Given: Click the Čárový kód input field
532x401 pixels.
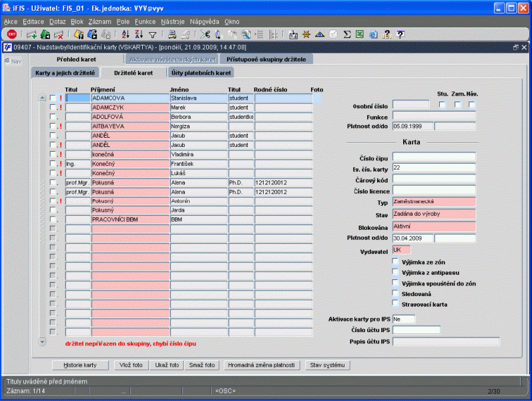Looking at the screenshot, I should tap(434, 178).
